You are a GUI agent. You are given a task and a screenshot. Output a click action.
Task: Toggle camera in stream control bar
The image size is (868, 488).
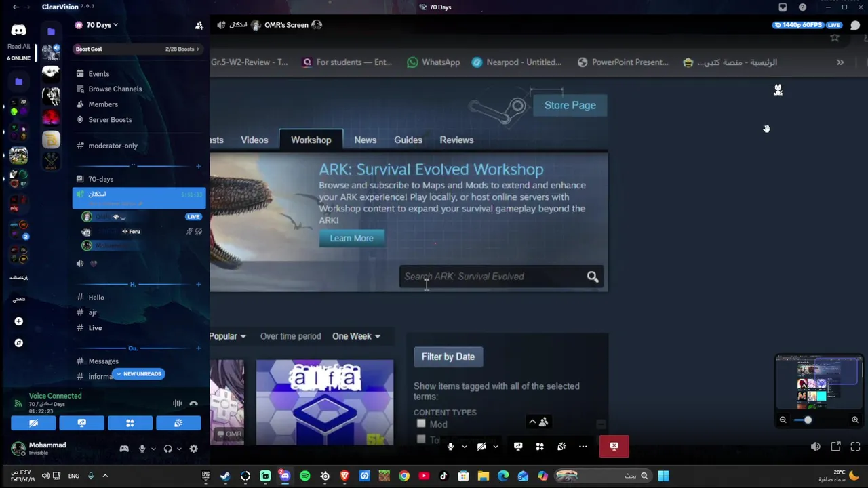pyautogui.click(x=481, y=447)
